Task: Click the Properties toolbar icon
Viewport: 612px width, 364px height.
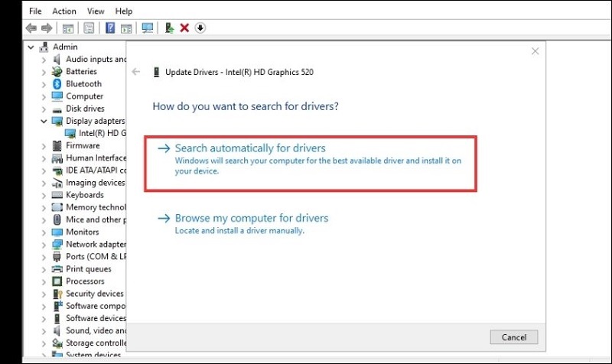Action: (x=89, y=28)
